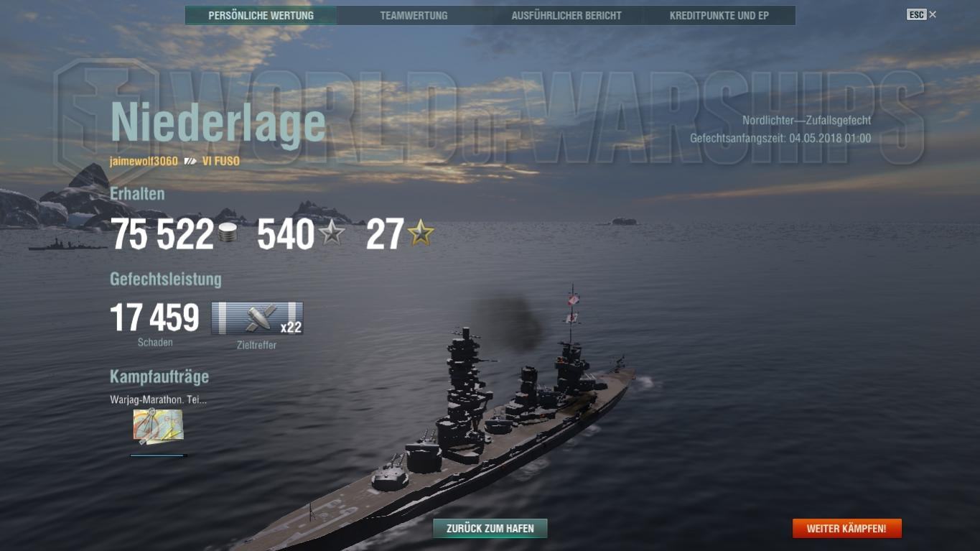Click the ESC key label icon
Screen dimensions: 980x551
click(916, 14)
